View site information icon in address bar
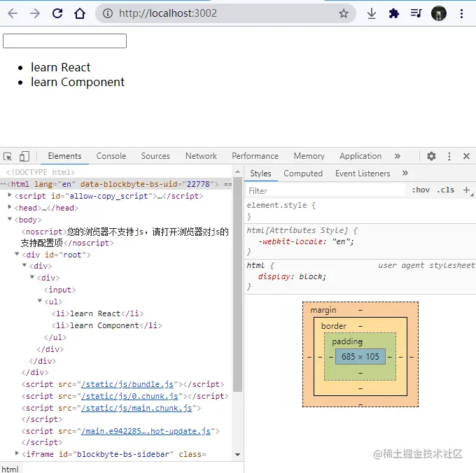This screenshot has width=476, height=473. [108, 13]
